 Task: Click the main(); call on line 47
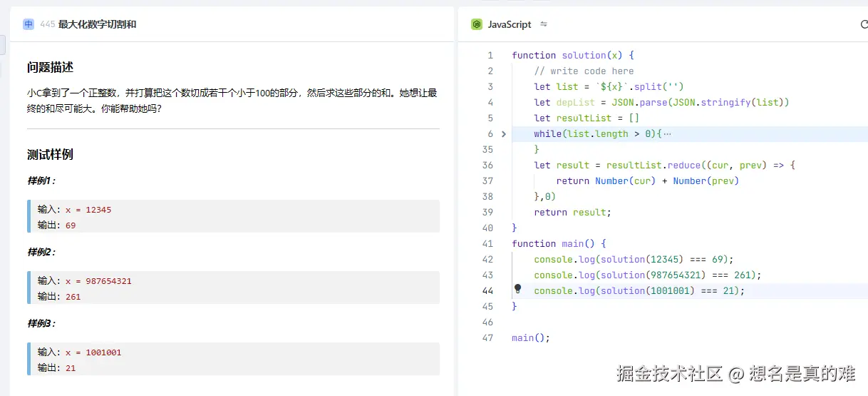pyautogui.click(x=531, y=337)
